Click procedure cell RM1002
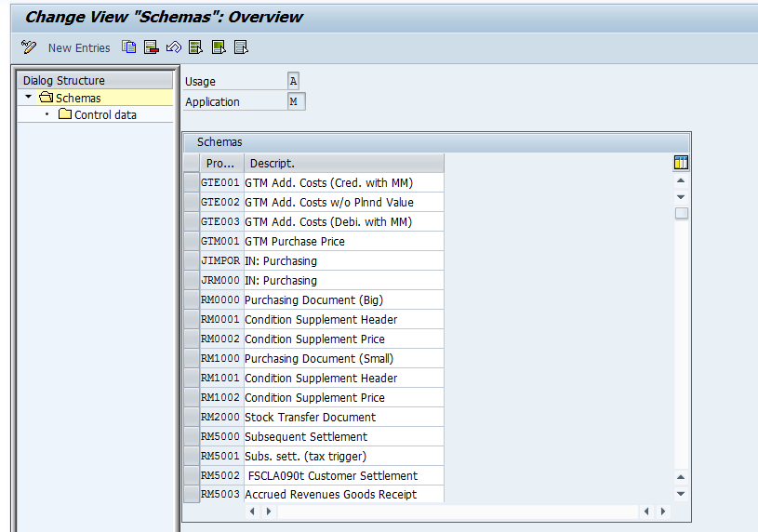This screenshot has width=758, height=532. pos(221,397)
